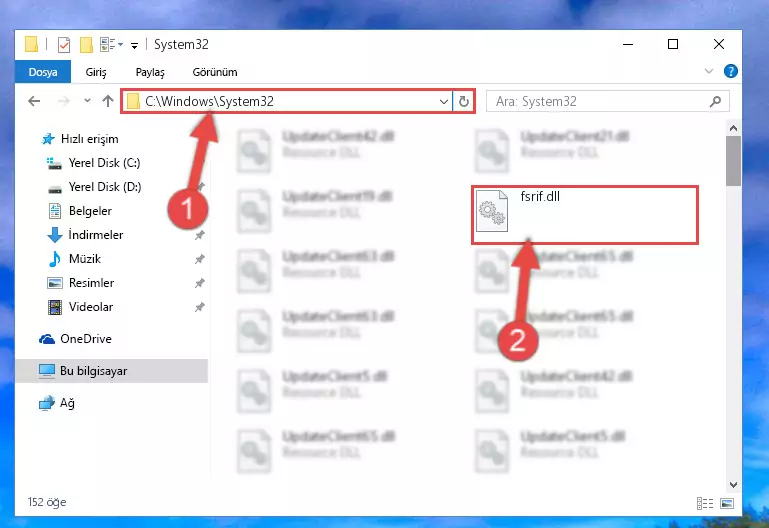Viewport: 769px width, 528px height.
Task: Open Yerel Disk (C:) in sidebar
Action: point(104,163)
